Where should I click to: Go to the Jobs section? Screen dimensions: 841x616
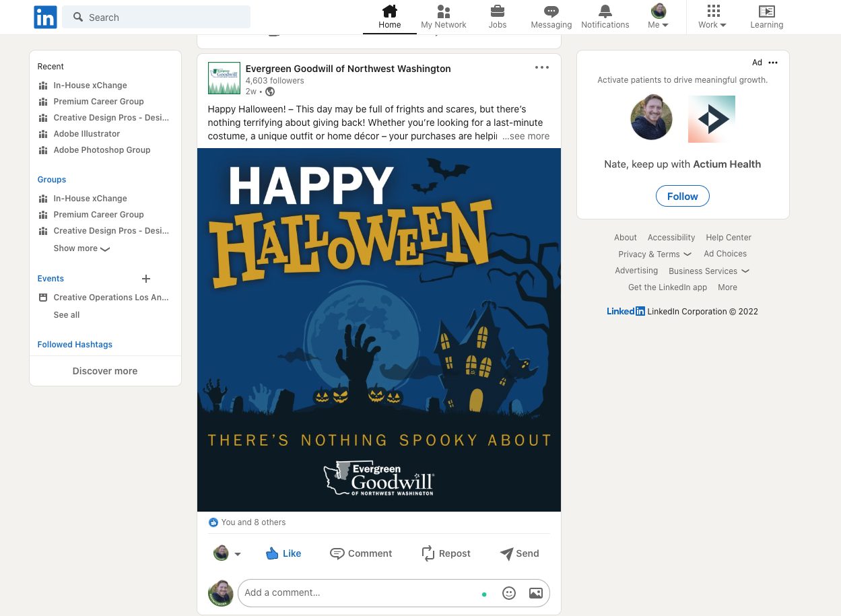(498, 18)
